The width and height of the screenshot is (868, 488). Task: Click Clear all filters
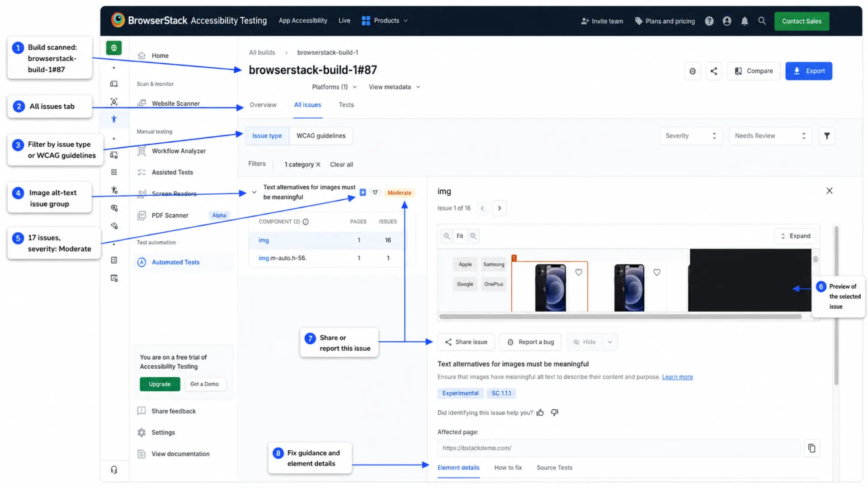point(341,164)
